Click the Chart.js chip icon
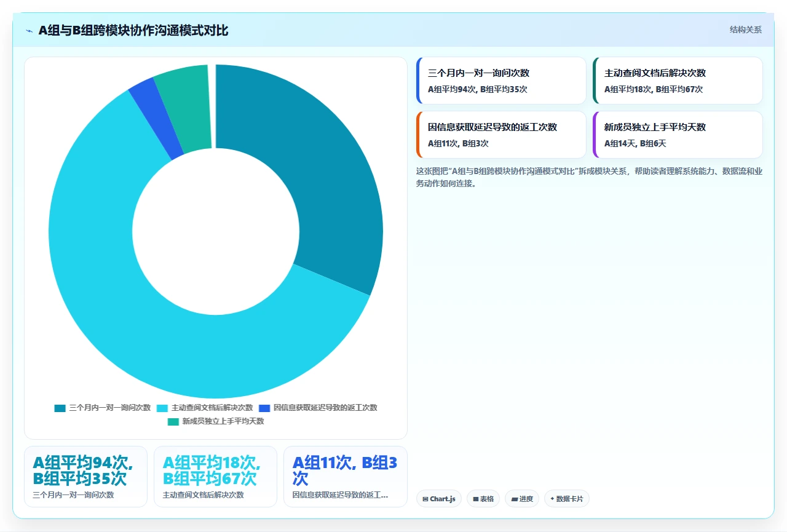The height and width of the screenshot is (532, 787). (425, 499)
